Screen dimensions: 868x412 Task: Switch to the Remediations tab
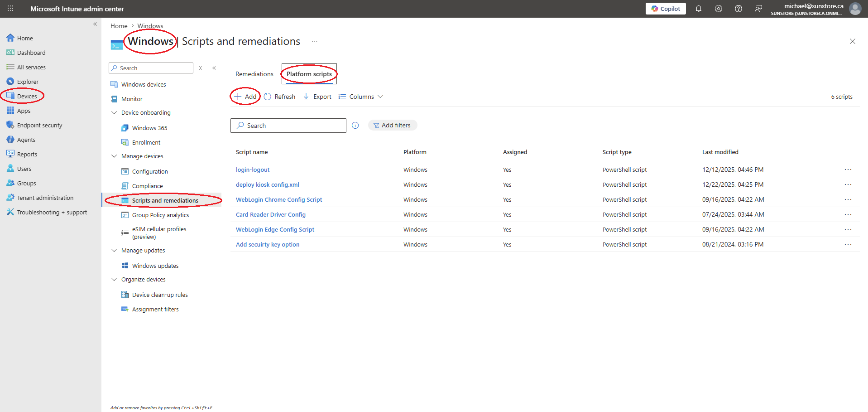[x=254, y=74]
